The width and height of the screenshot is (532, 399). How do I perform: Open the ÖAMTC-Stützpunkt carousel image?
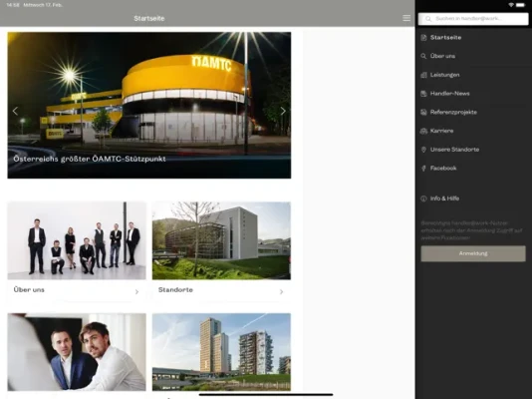click(149, 105)
